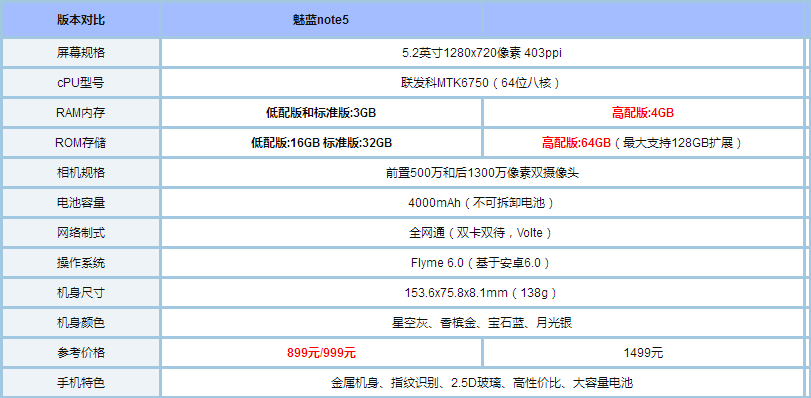Click the '参考价格' row label
811x398 pixels.
tap(81, 353)
